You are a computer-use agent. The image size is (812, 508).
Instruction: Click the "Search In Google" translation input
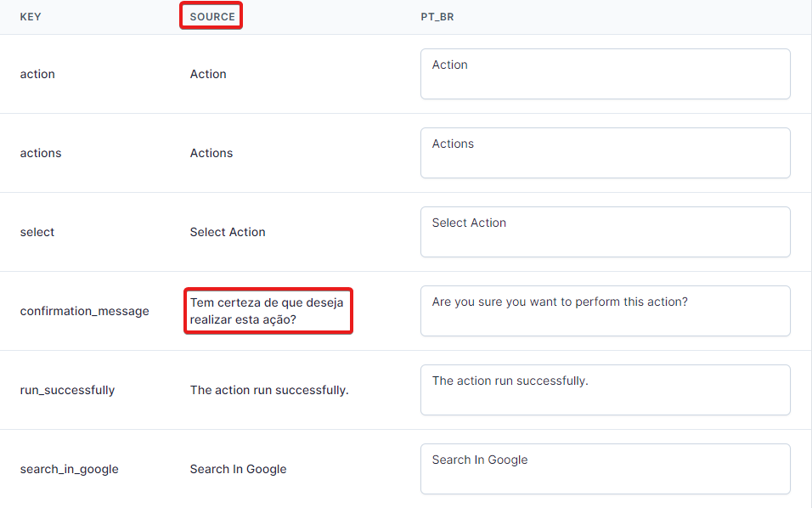click(605, 469)
